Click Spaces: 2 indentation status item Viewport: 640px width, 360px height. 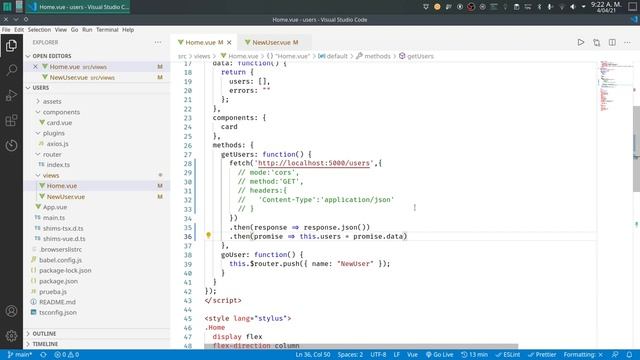coord(350,355)
